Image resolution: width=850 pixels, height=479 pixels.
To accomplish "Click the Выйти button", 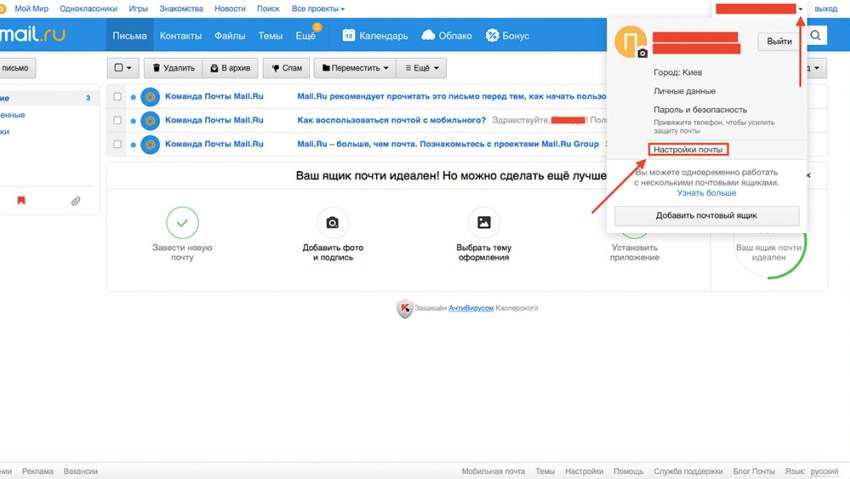I will click(x=779, y=41).
